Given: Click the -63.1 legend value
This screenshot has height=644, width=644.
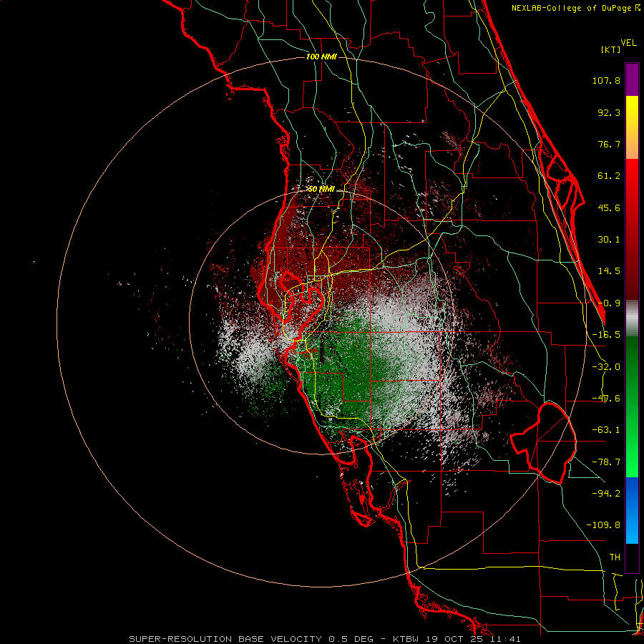Looking at the screenshot, I should pyautogui.click(x=606, y=430).
